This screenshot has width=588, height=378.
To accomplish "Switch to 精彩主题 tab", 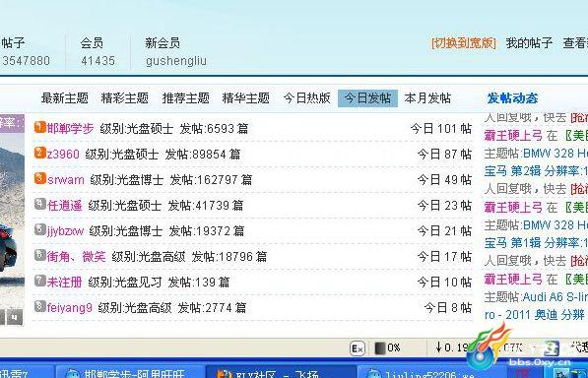I will click(x=125, y=98).
